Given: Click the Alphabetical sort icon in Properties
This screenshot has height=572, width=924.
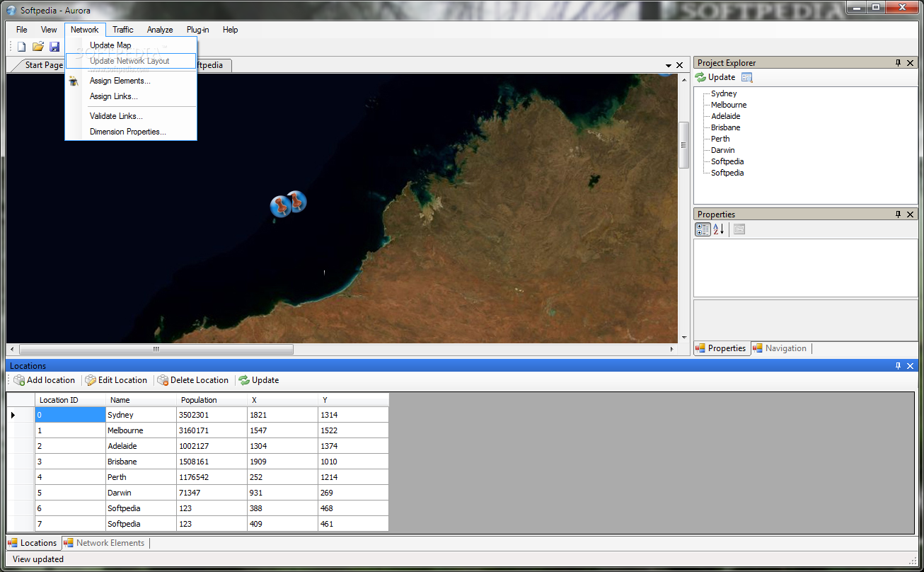Looking at the screenshot, I should [719, 229].
